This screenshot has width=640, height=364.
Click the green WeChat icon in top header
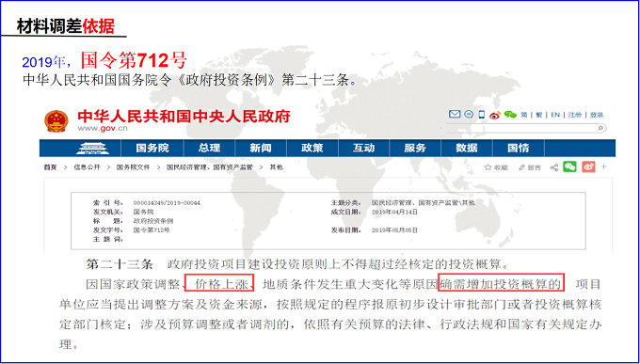[x=510, y=115]
